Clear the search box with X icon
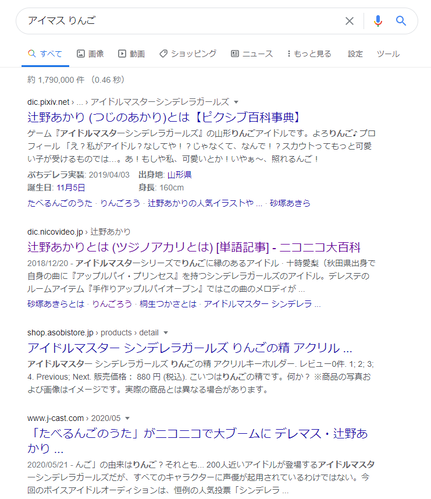This screenshot has height=499, width=431. [349, 21]
